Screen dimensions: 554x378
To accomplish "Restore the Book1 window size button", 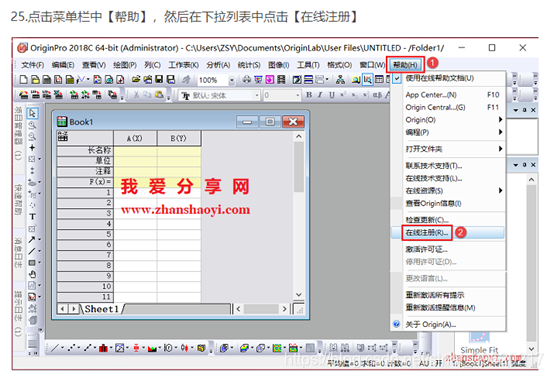I will click(270, 122).
